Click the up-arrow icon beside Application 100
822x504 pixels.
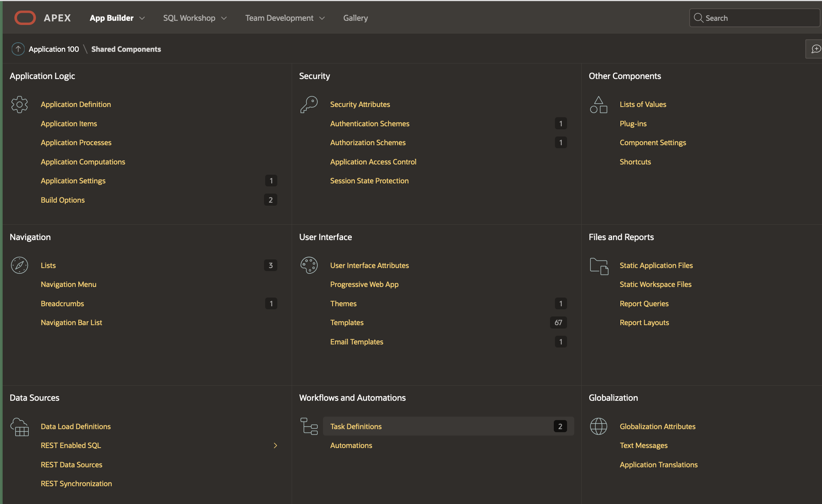tap(18, 49)
